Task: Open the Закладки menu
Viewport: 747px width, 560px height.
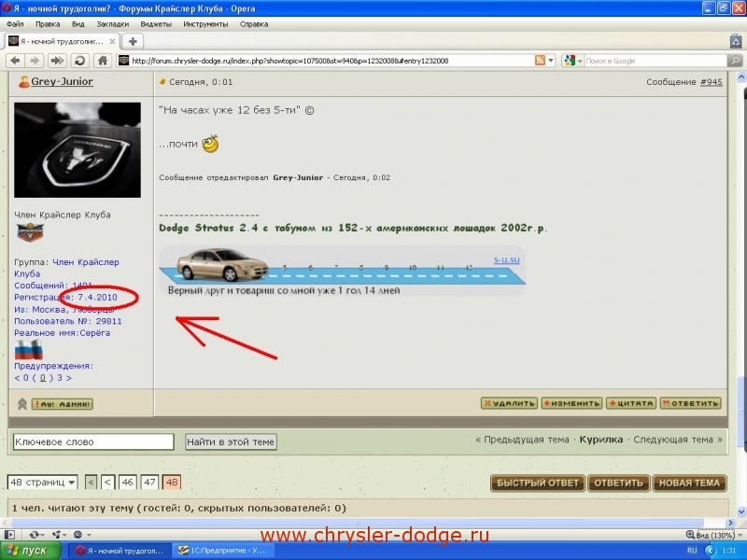Action: [x=112, y=24]
